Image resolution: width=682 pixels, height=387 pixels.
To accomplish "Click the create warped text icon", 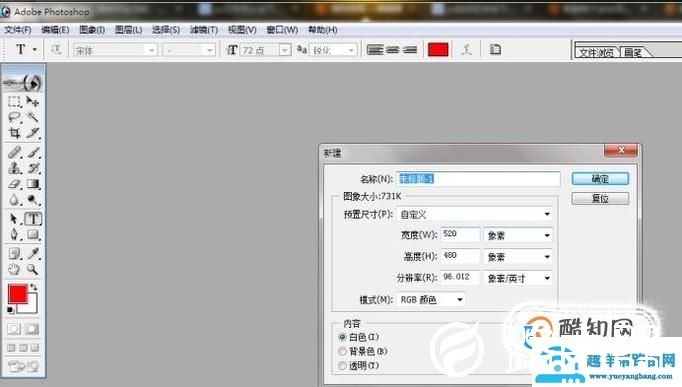I will [466, 50].
